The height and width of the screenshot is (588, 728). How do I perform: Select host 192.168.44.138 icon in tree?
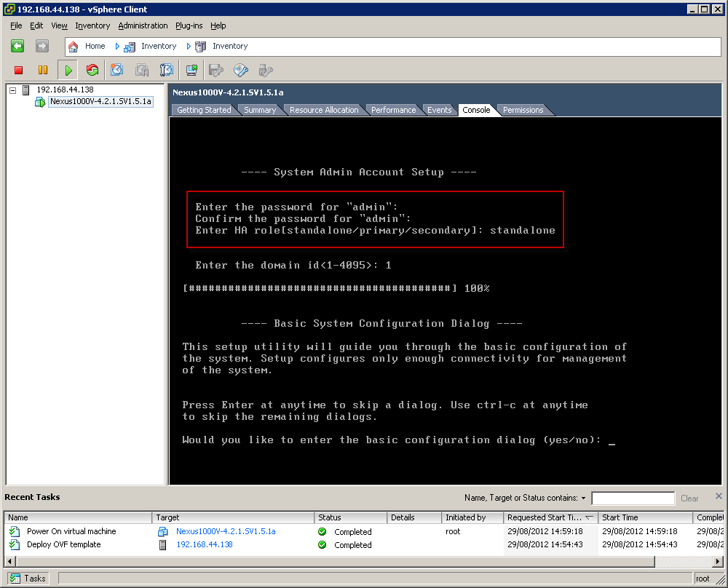(26, 90)
